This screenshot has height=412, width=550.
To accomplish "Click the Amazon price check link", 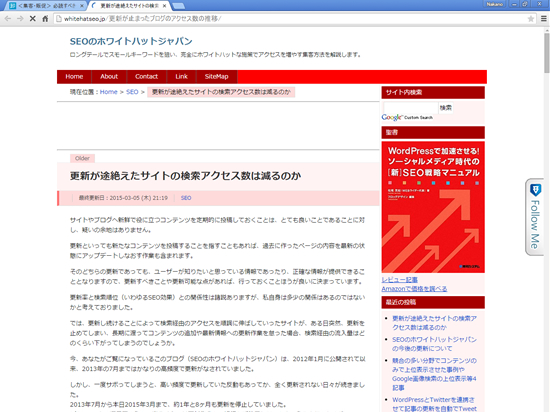I will [x=414, y=289].
